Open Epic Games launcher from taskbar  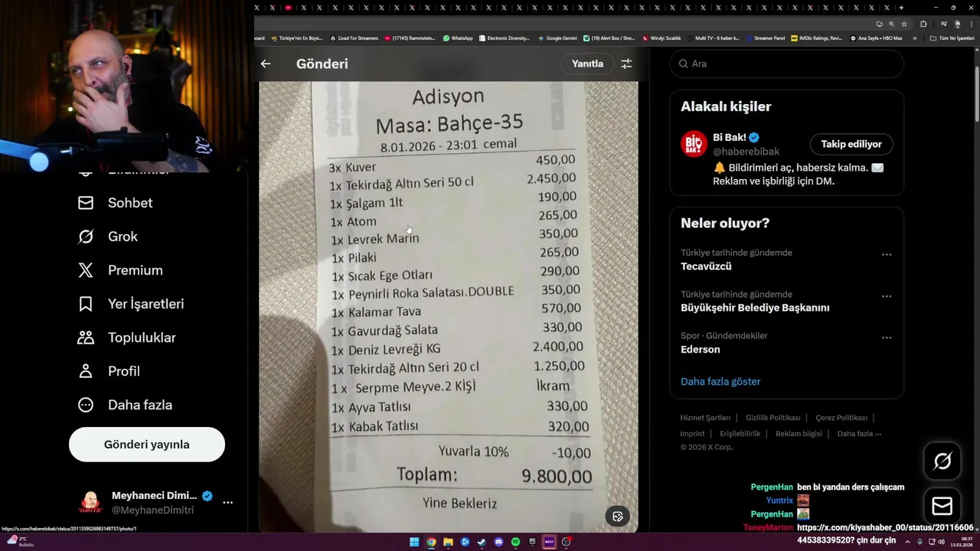[532, 542]
